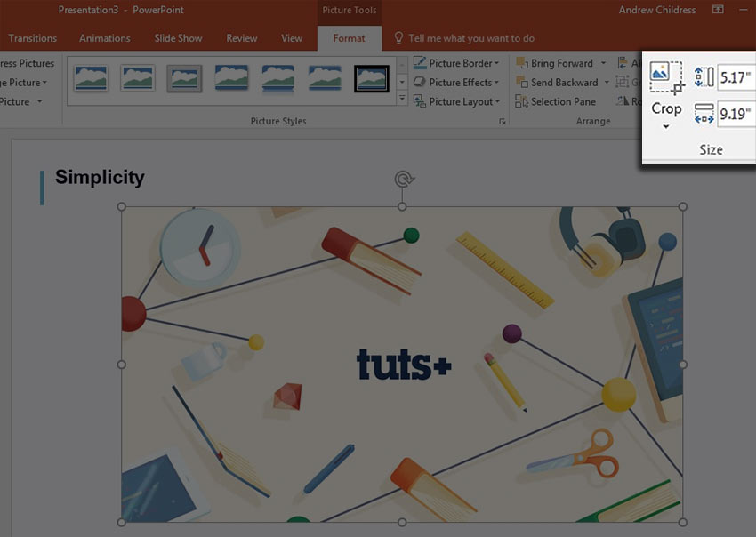The image size is (756, 537).
Task: Expand the full Picture Styles gallery
Action: 402,98
